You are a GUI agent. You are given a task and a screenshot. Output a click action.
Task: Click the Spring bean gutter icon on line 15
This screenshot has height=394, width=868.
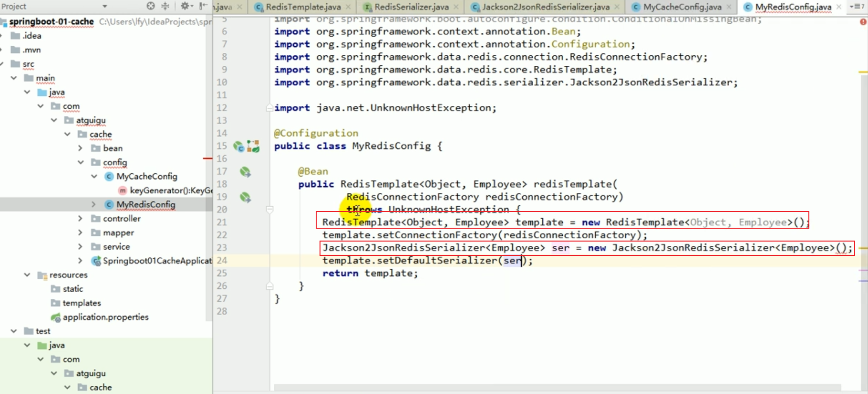pos(238,147)
